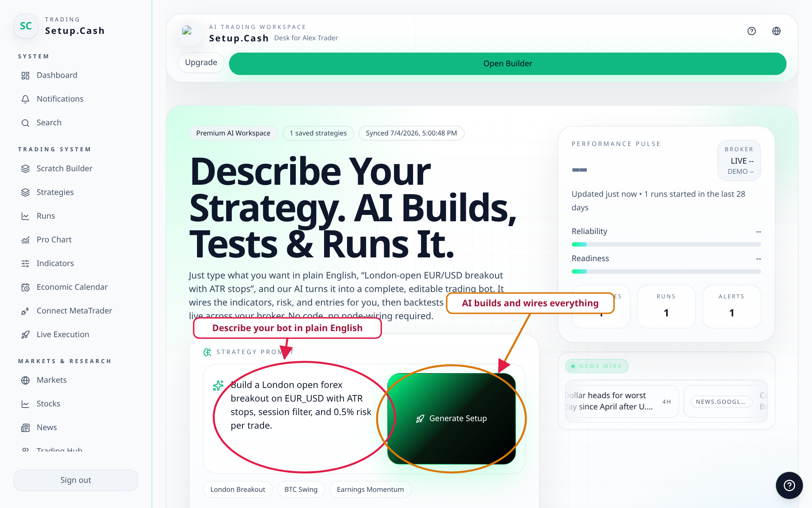Click the Strategy Prompt brain icon

[x=207, y=352]
